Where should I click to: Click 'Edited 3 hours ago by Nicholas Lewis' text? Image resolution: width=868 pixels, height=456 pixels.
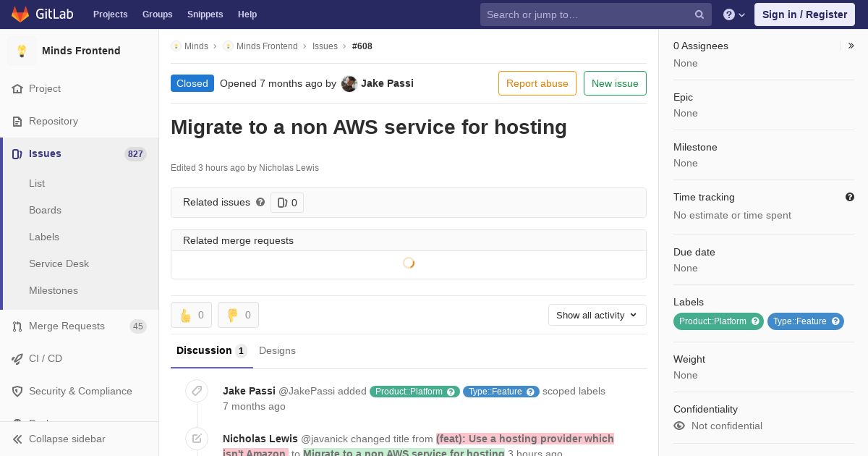[244, 168]
